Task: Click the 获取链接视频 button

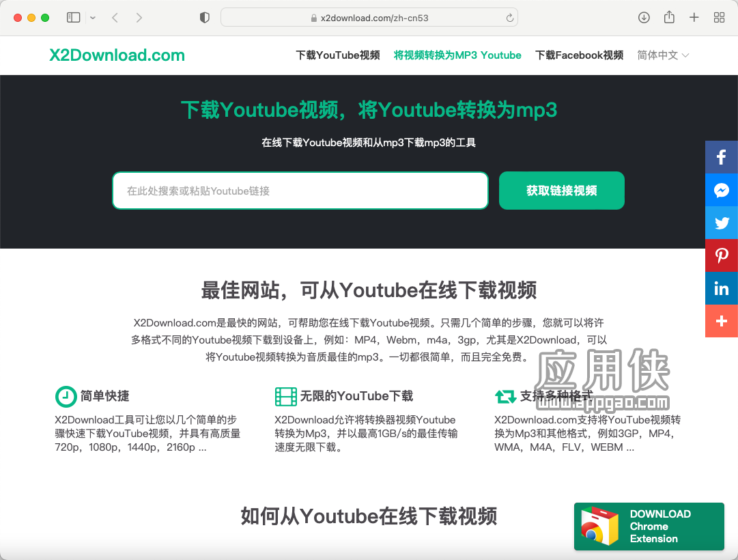Action: tap(561, 191)
